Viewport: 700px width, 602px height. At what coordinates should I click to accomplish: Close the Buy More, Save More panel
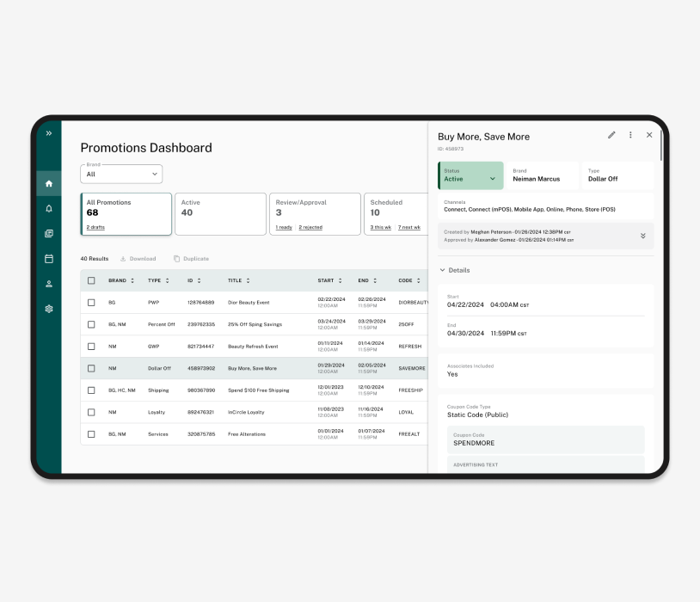649,135
